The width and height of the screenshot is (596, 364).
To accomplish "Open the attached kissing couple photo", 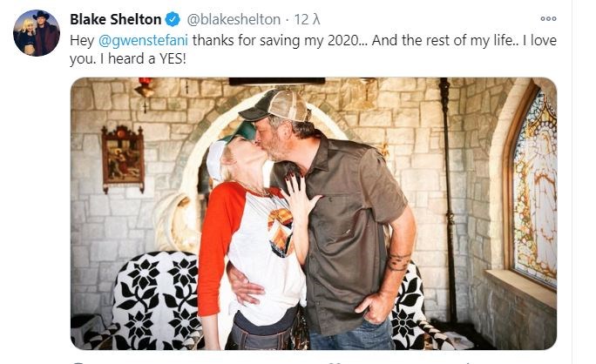I will point(314,213).
